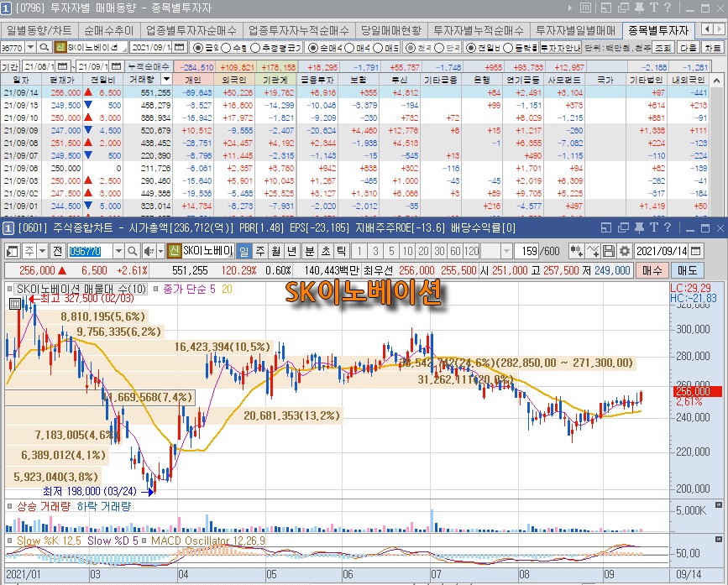Open chart settings gear icon

625,252
